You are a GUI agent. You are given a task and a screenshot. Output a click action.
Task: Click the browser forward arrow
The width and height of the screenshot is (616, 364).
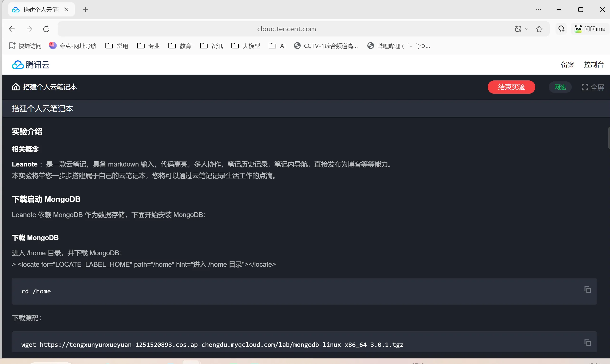(x=29, y=29)
